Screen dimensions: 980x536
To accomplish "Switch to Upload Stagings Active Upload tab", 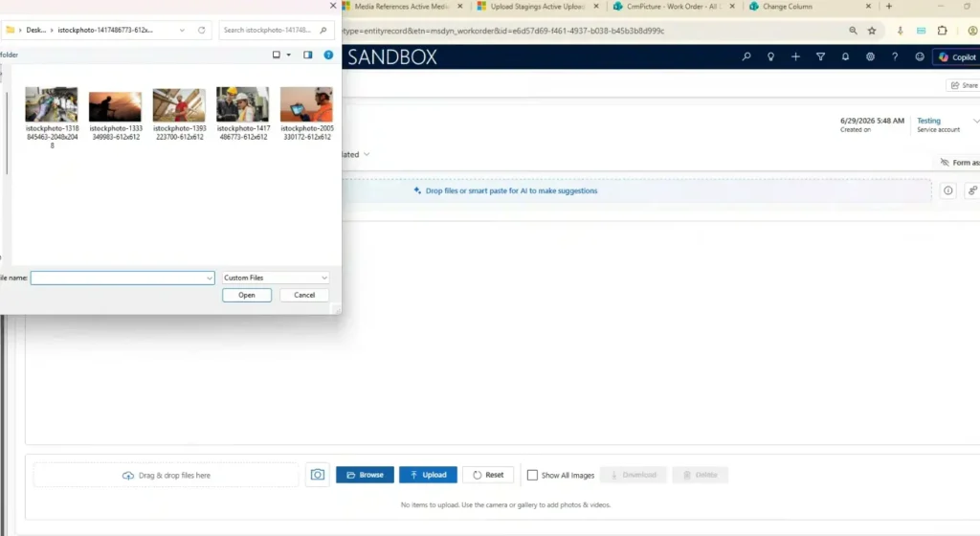I will coord(536,7).
